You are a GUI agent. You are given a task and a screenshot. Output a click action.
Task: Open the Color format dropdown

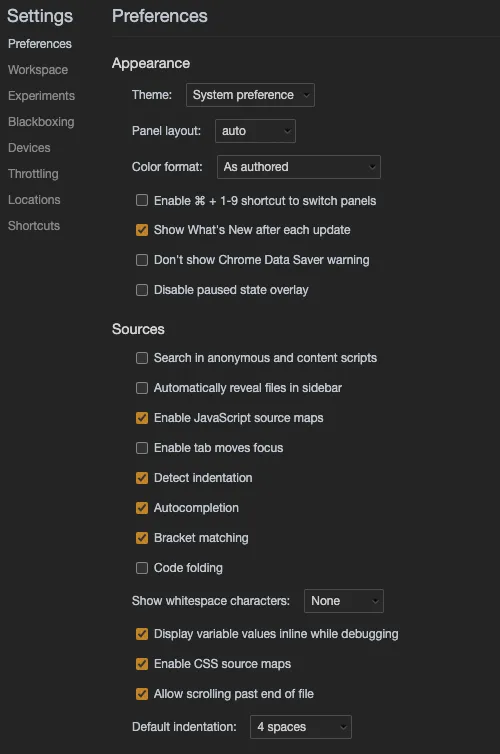[299, 167]
